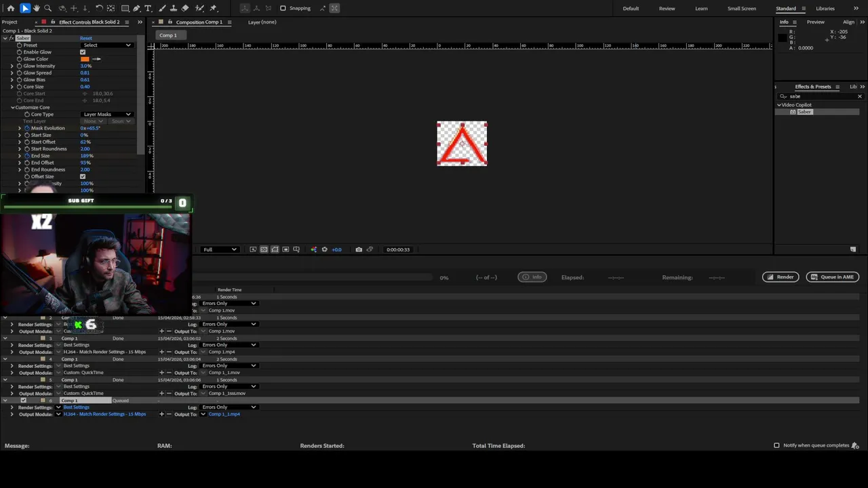868x488 pixels.
Task: Open the Effect Controls panel menu icon
Action: (126, 22)
